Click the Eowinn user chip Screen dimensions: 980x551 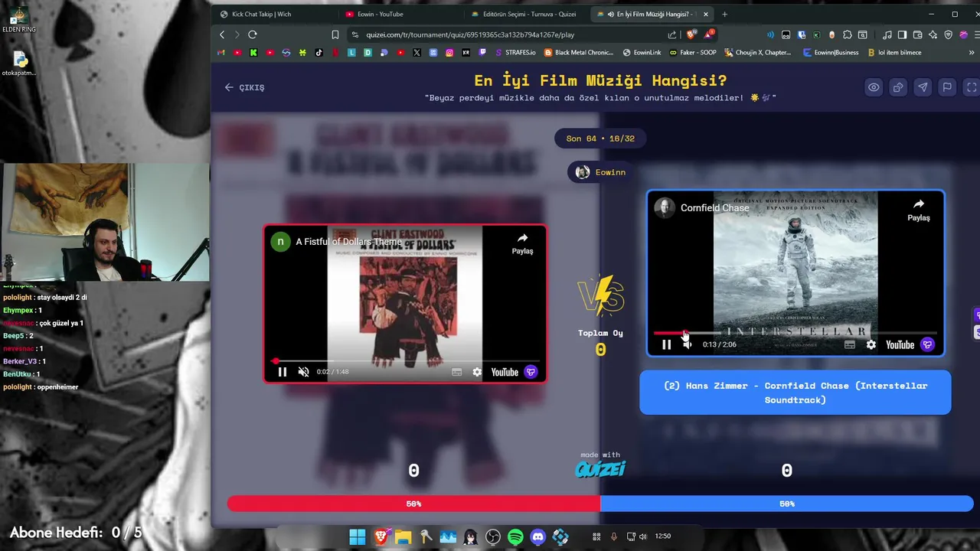(601, 172)
